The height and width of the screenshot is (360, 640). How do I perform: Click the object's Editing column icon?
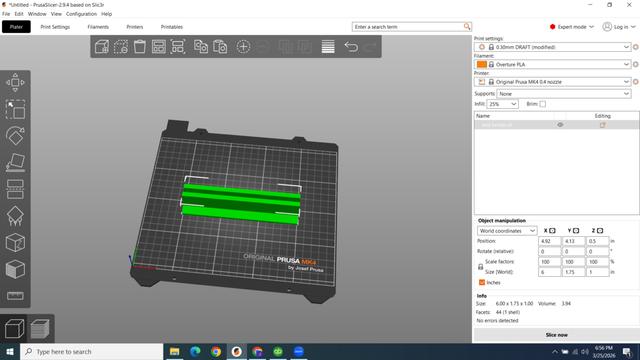[x=602, y=125]
